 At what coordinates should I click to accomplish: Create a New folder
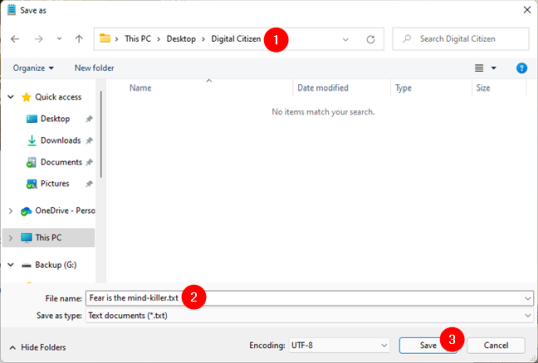pyautogui.click(x=94, y=68)
